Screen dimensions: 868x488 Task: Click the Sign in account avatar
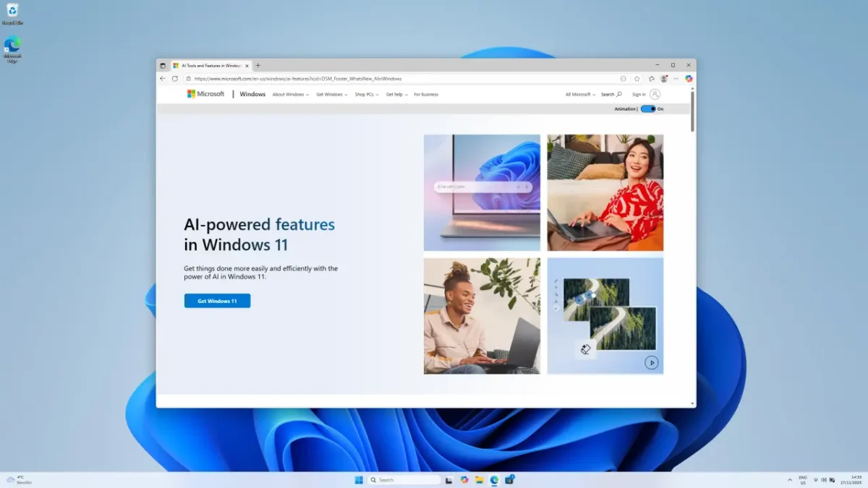coord(655,94)
